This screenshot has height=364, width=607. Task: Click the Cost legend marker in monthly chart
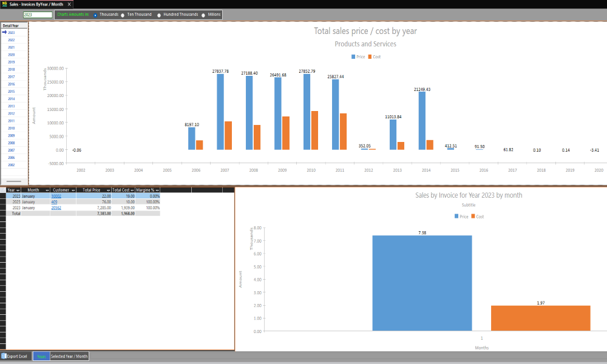(473, 217)
